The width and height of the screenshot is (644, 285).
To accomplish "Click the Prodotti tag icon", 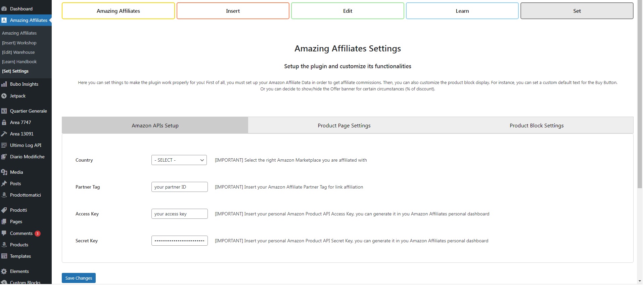I will point(4,210).
